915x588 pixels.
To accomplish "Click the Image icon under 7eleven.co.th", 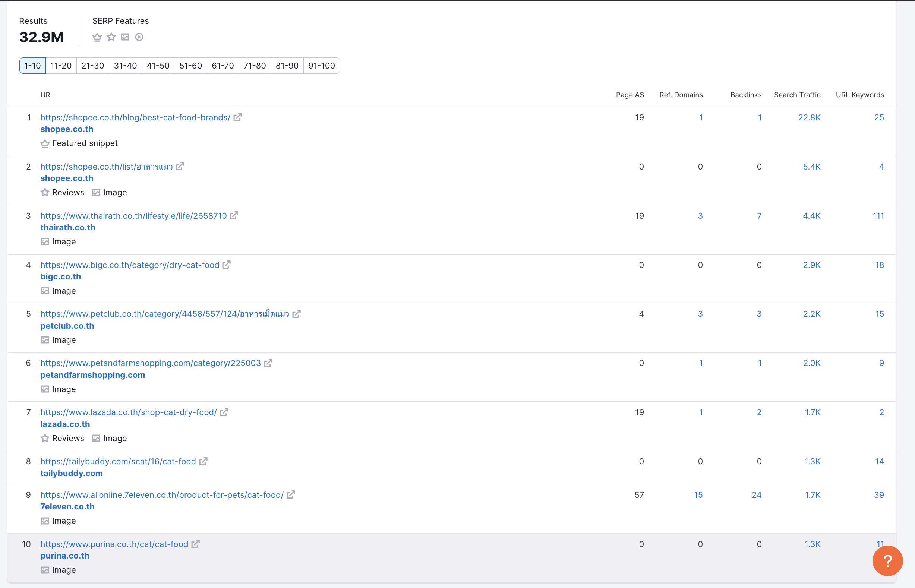I will point(45,521).
